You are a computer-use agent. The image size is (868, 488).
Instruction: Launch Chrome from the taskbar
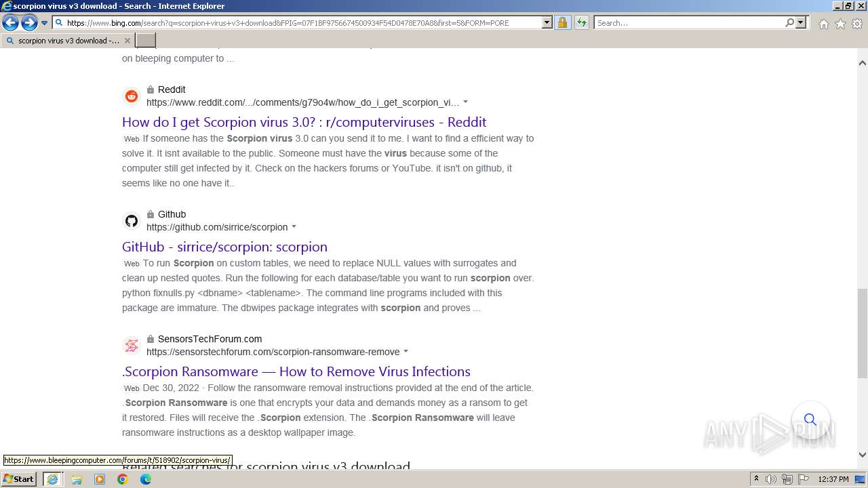tap(123, 479)
